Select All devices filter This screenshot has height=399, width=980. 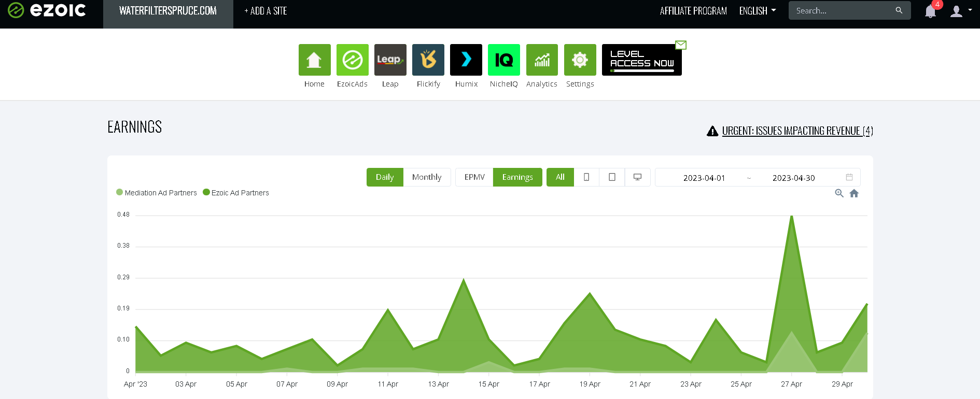pos(560,177)
